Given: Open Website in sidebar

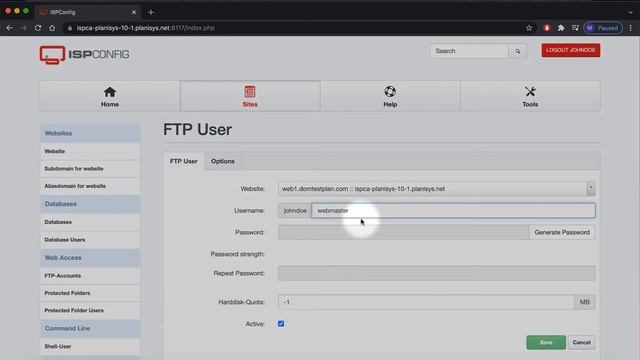Looking at the screenshot, I should point(90,151).
